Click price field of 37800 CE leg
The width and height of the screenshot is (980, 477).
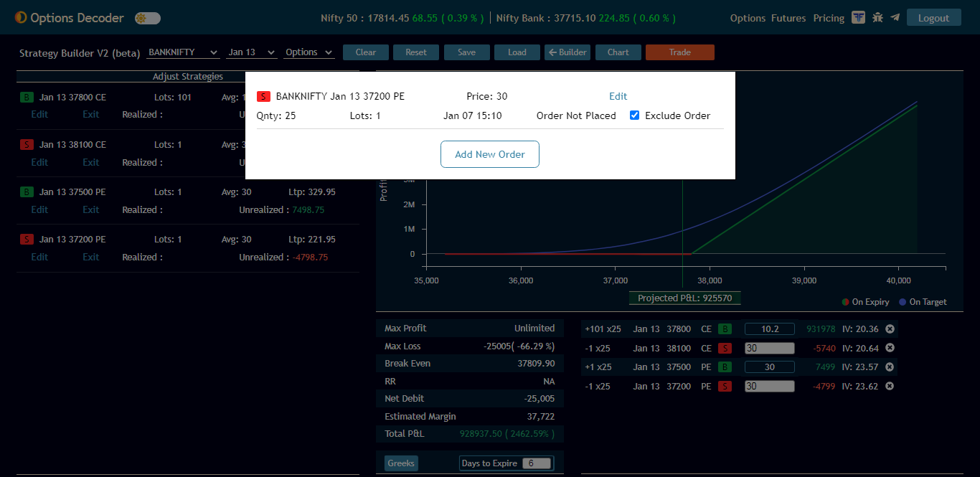coord(770,329)
